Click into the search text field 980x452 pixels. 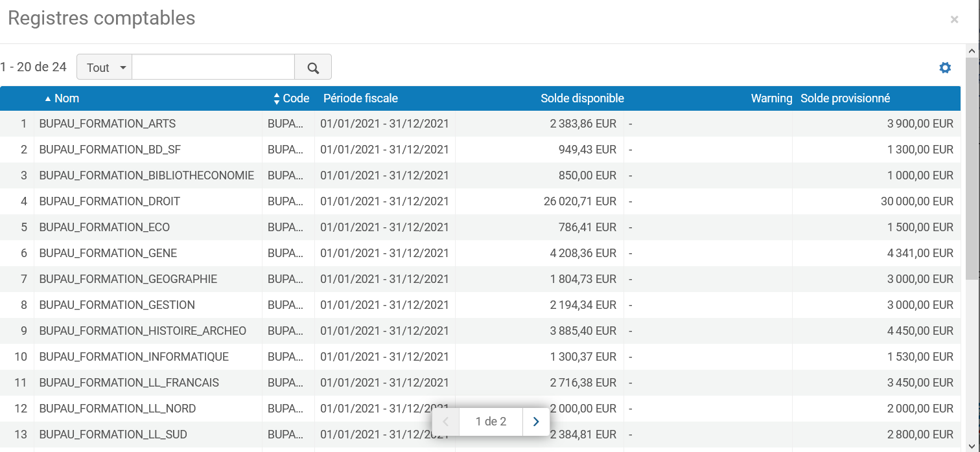(213, 67)
